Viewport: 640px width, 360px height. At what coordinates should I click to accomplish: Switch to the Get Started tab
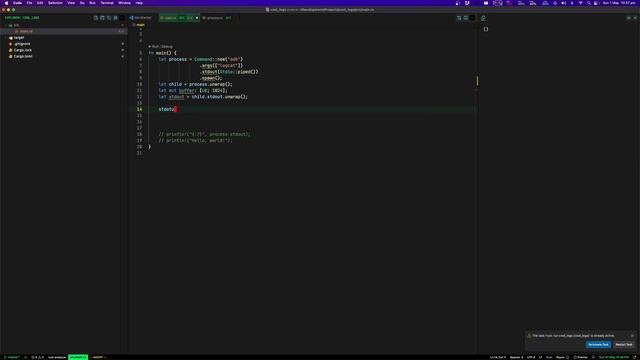(143, 18)
